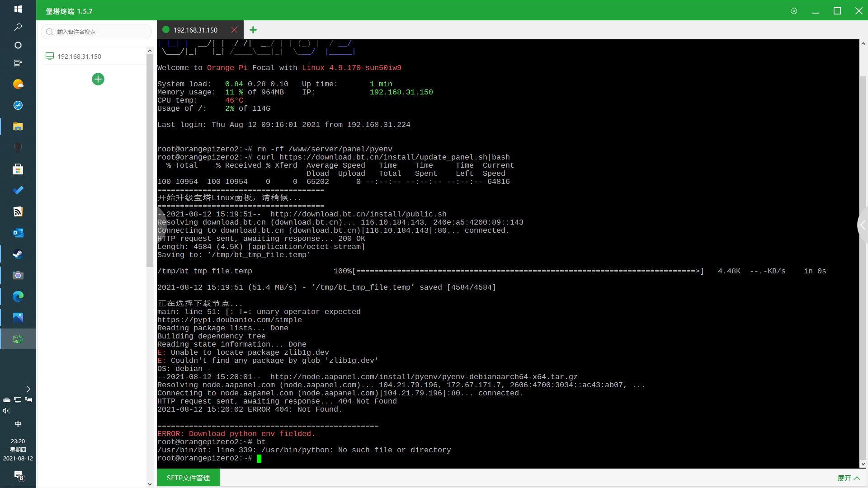This screenshot has height=488, width=868.
Task: Open Windows Start menu
Action: coord(18,9)
